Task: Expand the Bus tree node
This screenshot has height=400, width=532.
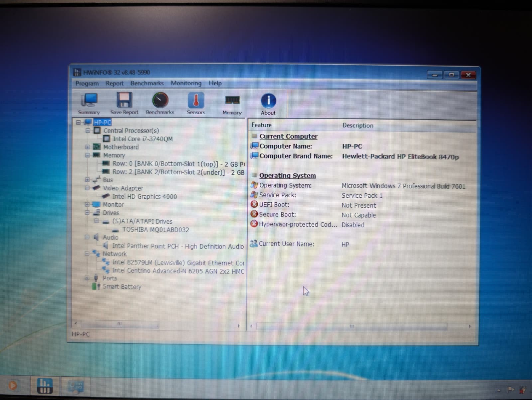Action: (x=87, y=180)
